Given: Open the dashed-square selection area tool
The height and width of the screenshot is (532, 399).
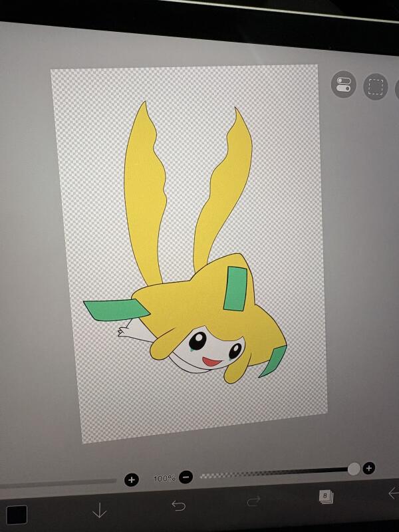Looking at the screenshot, I should [x=376, y=86].
